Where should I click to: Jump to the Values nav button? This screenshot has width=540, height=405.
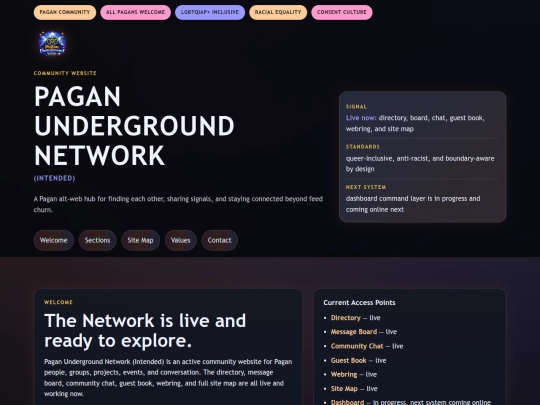pos(180,240)
